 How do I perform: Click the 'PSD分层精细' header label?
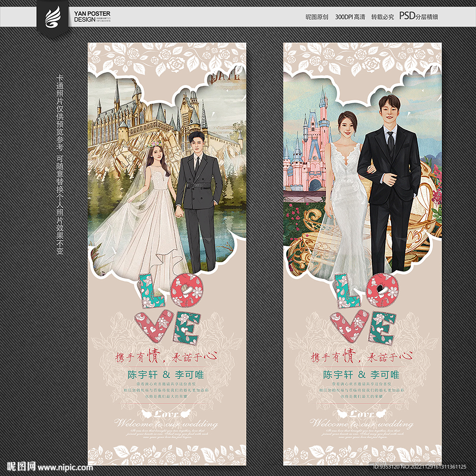click(419, 16)
